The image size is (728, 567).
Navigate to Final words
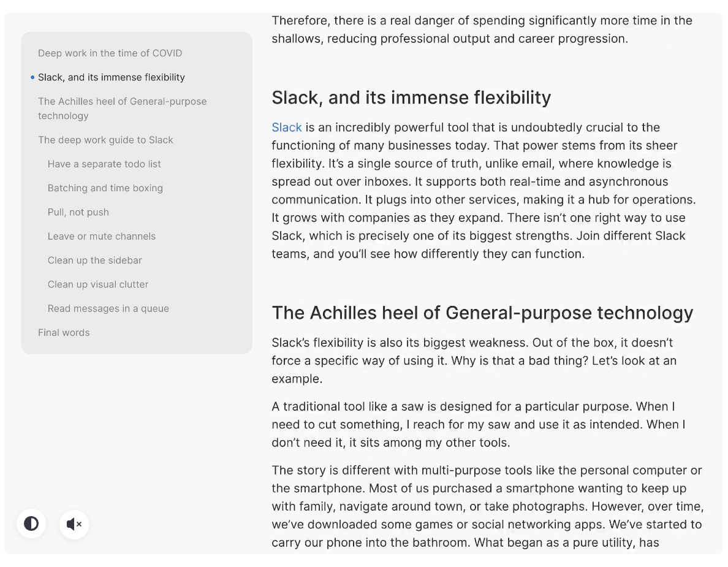64,333
